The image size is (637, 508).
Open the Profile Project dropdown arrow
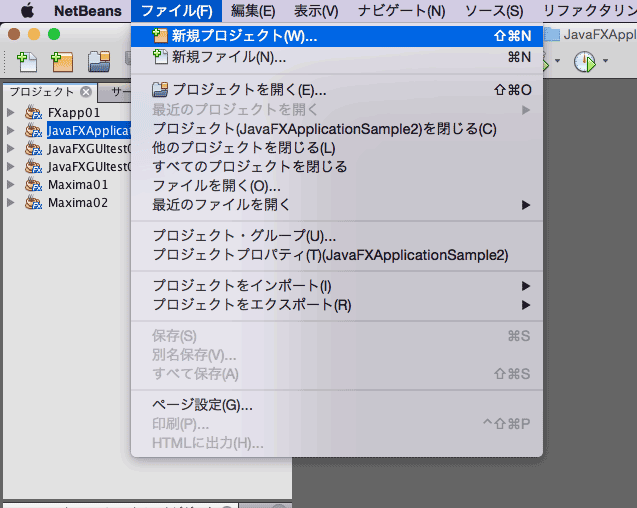coord(605,61)
